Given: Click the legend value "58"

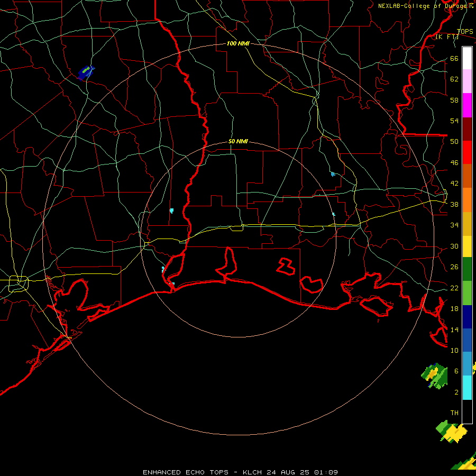Looking at the screenshot, I should point(454,100).
